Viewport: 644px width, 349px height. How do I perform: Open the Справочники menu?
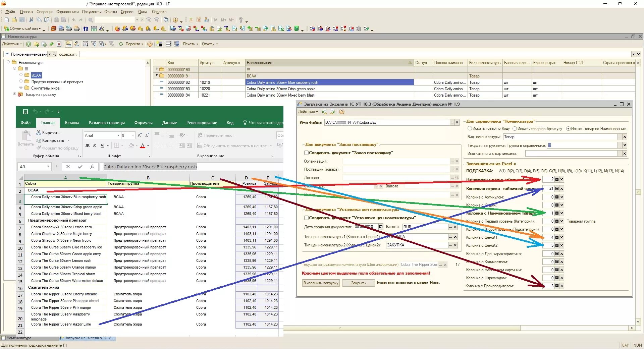click(x=67, y=12)
